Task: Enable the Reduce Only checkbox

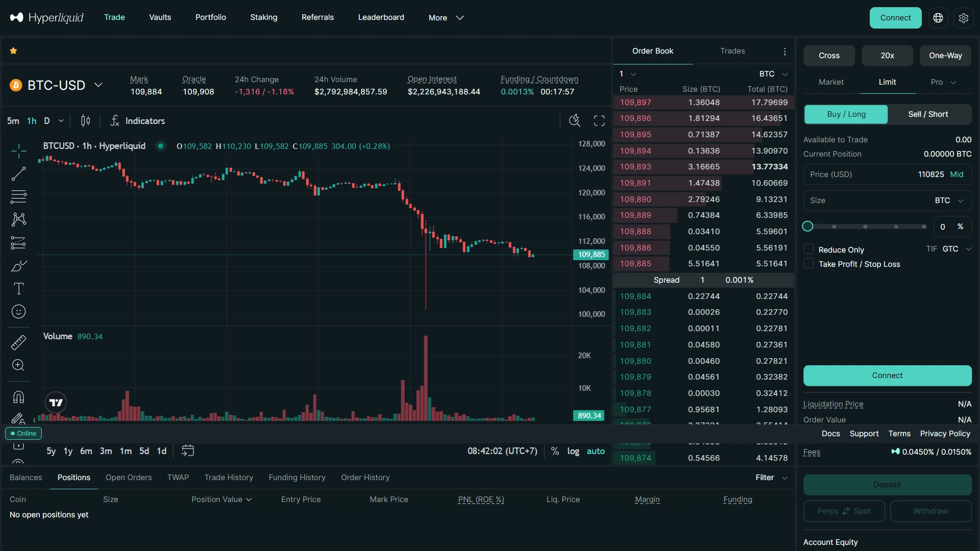Action: point(809,249)
